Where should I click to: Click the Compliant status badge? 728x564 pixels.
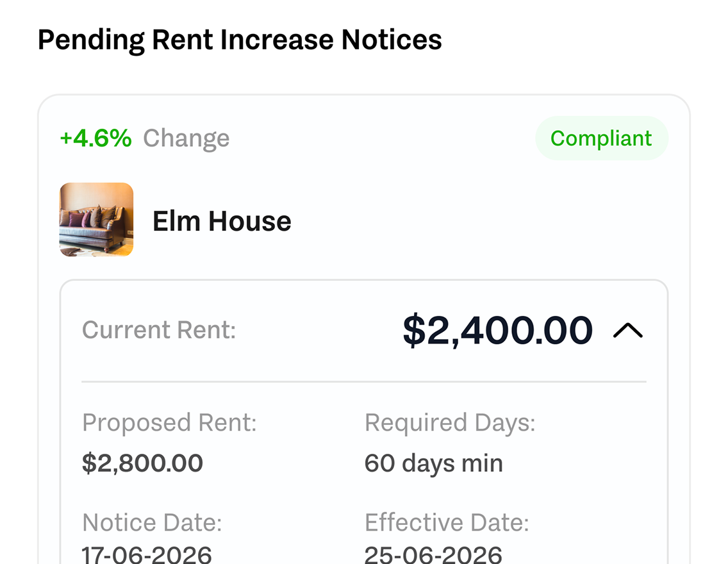(601, 138)
